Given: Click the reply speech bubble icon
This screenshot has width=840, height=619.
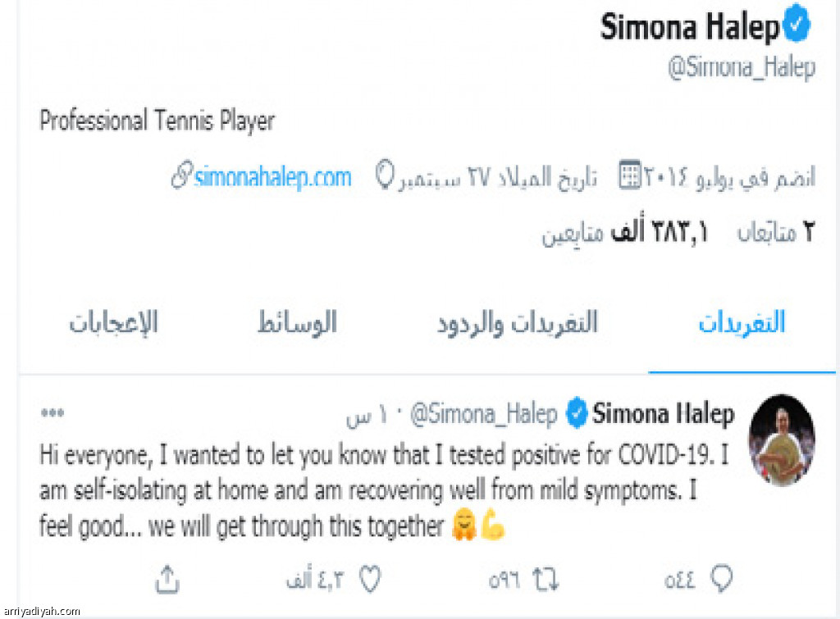Looking at the screenshot, I should 721,580.
